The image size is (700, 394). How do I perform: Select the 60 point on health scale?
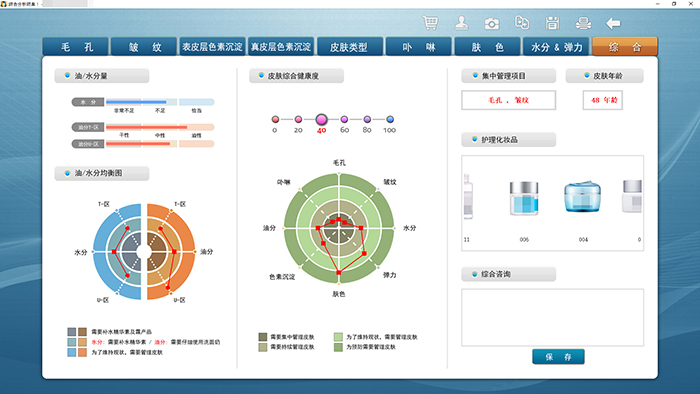[x=344, y=119]
